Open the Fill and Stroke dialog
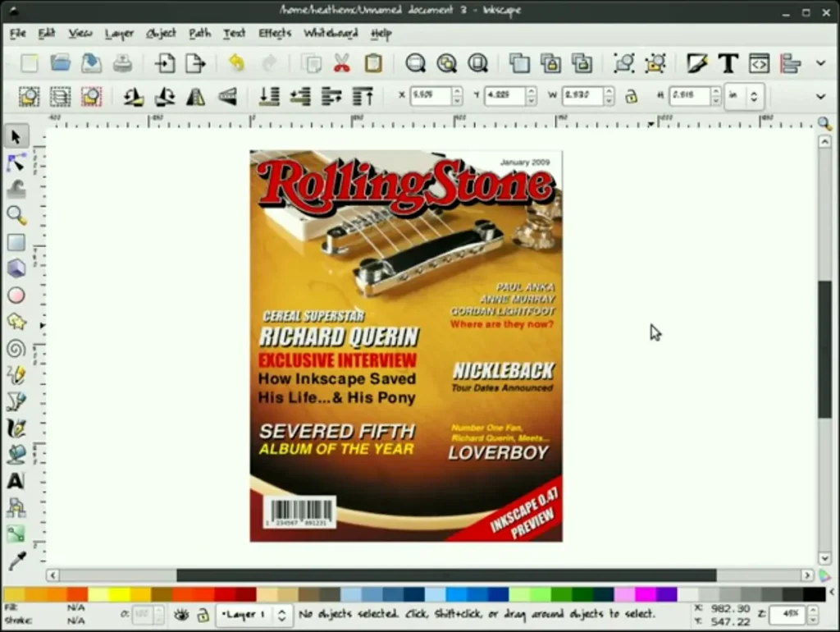The width and height of the screenshot is (840, 632). coord(696,63)
